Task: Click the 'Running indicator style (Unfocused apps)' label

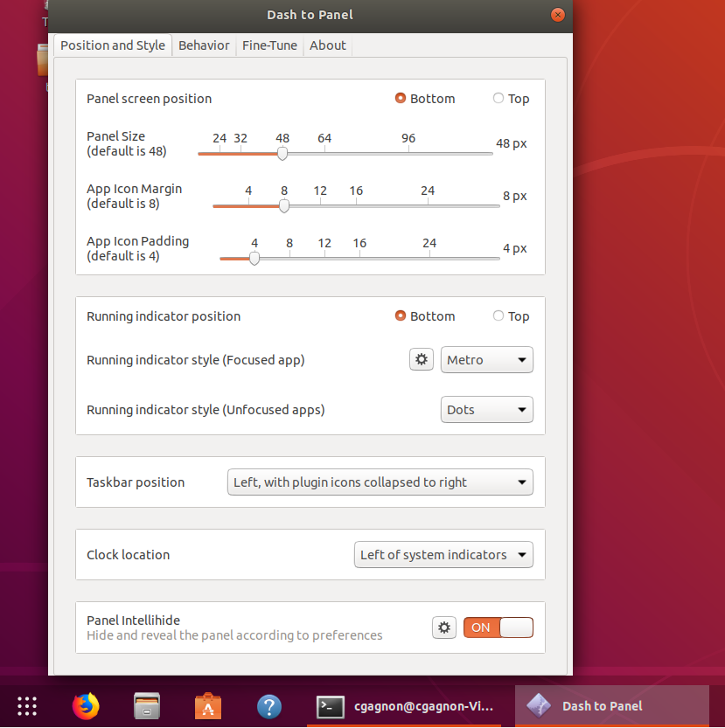Action: 206,410
